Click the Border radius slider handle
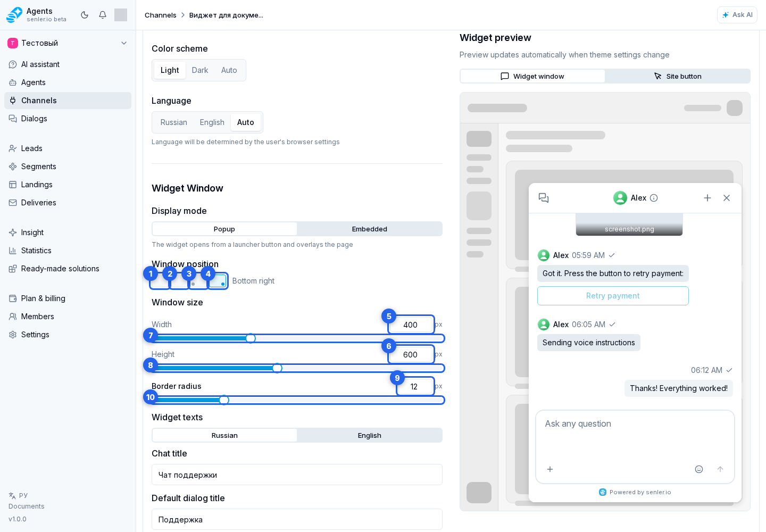This screenshot has width=766, height=532. point(224,400)
